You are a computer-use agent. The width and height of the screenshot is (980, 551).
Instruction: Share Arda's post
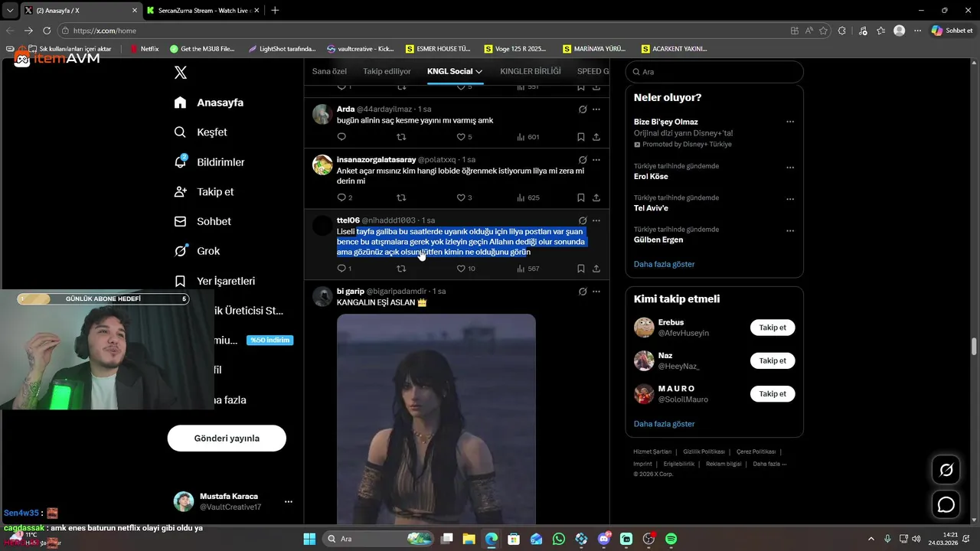596,137
